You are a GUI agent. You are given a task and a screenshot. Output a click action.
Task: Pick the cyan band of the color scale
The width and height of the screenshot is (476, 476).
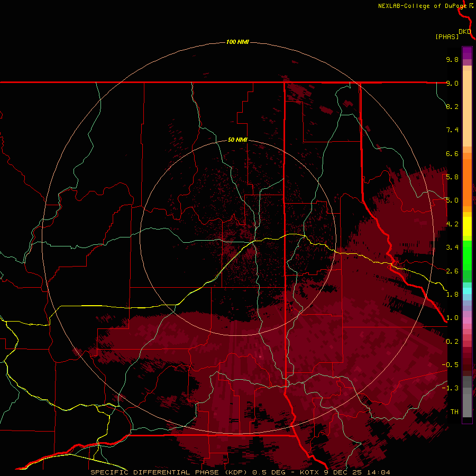click(x=467, y=291)
